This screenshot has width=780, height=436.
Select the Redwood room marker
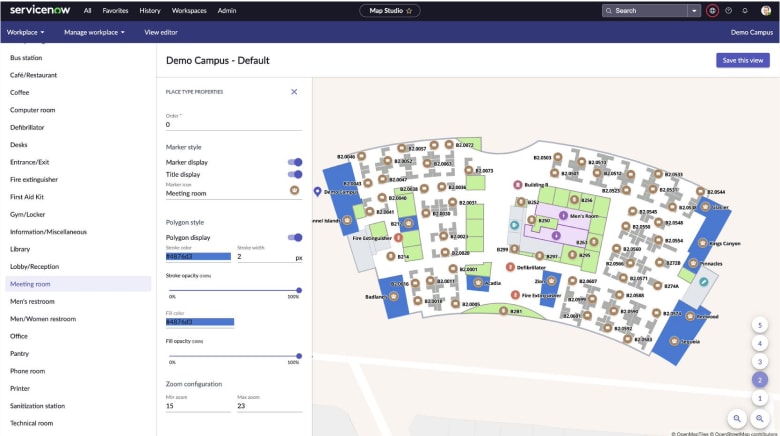click(x=690, y=316)
